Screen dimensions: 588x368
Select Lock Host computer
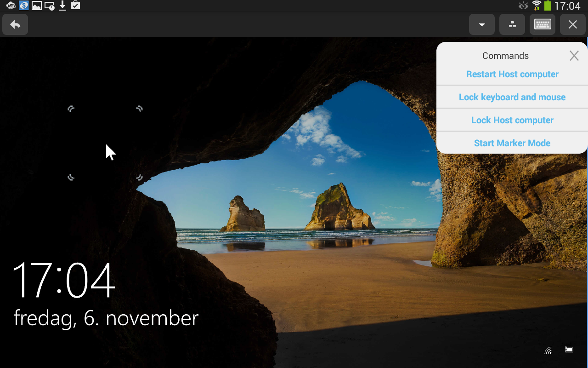point(512,120)
